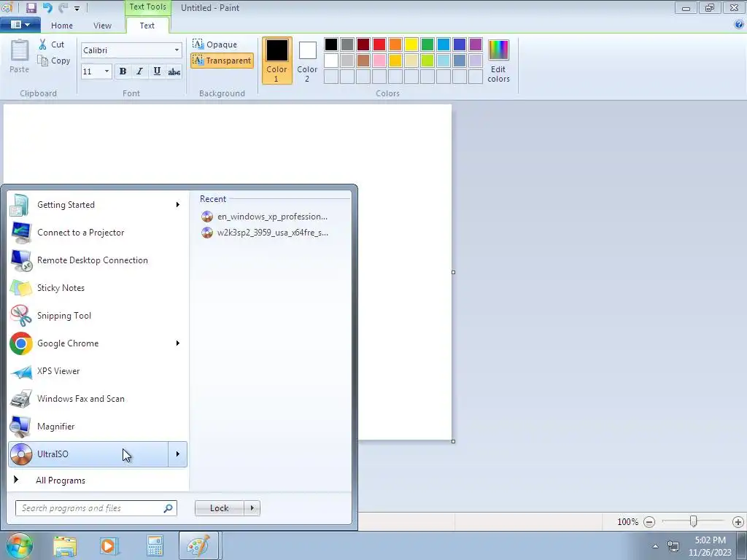The height and width of the screenshot is (560, 747).
Task: Open the shutdown options arrow beside Lock
Action: 252,508
